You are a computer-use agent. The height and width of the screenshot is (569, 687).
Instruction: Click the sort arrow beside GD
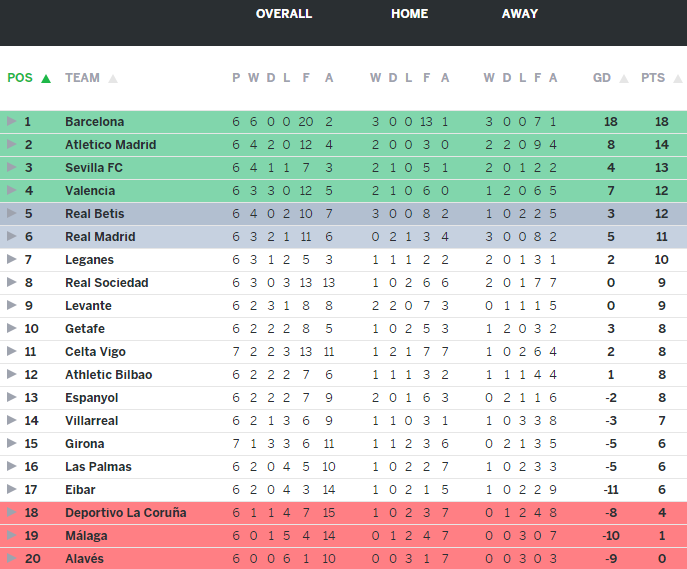[624, 78]
